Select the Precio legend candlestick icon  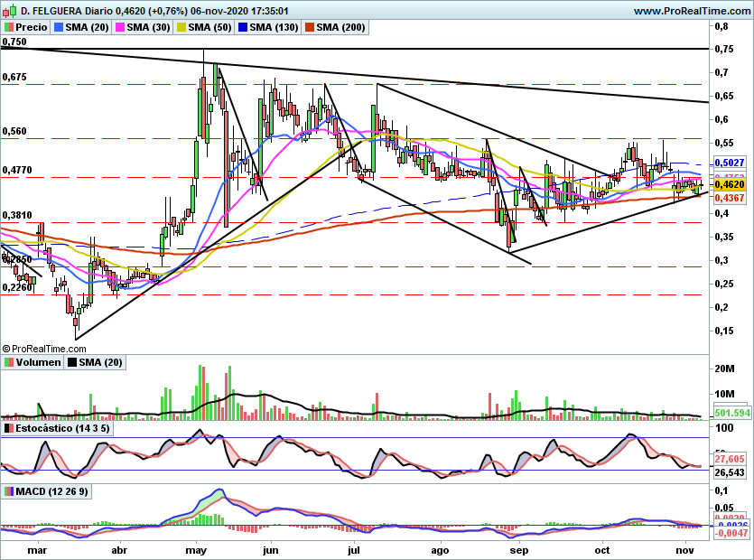coord(8,27)
